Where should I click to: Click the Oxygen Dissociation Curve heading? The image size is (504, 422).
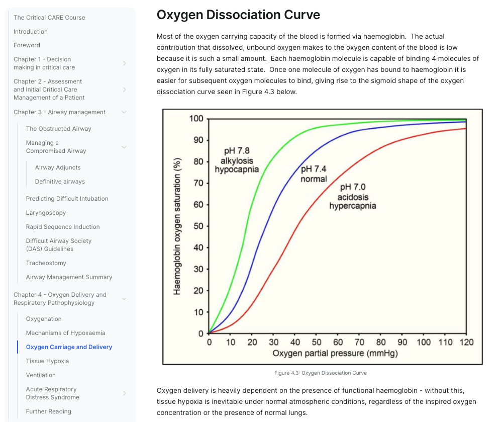[238, 15]
